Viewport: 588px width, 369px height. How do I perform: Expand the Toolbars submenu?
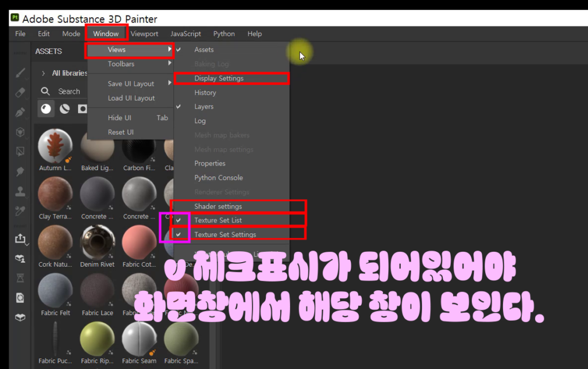click(130, 64)
